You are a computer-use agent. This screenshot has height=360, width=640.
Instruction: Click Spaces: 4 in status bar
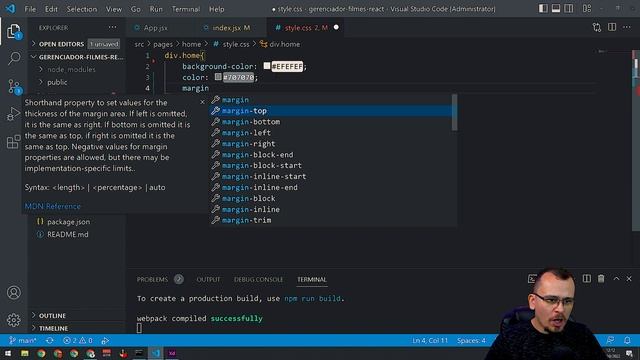tap(471, 340)
